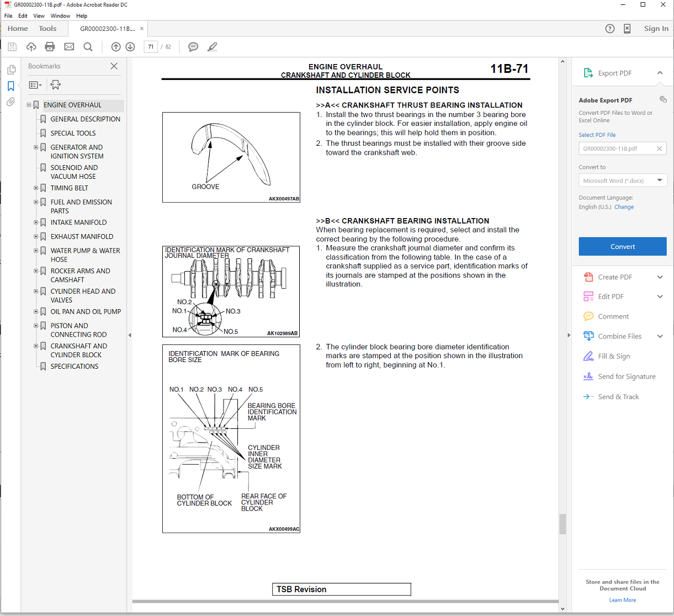The height and width of the screenshot is (616, 674).
Task: Expand the Create PDF options
Action: pyautogui.click(x=660, y=277)
